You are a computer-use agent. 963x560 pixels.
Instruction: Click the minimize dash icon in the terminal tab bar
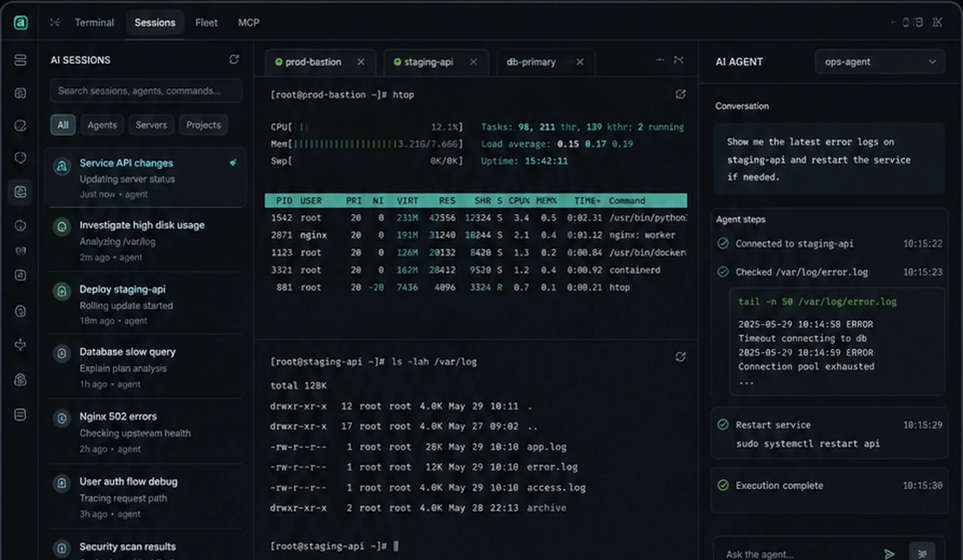pyautogui.click(x=660, y=60)
